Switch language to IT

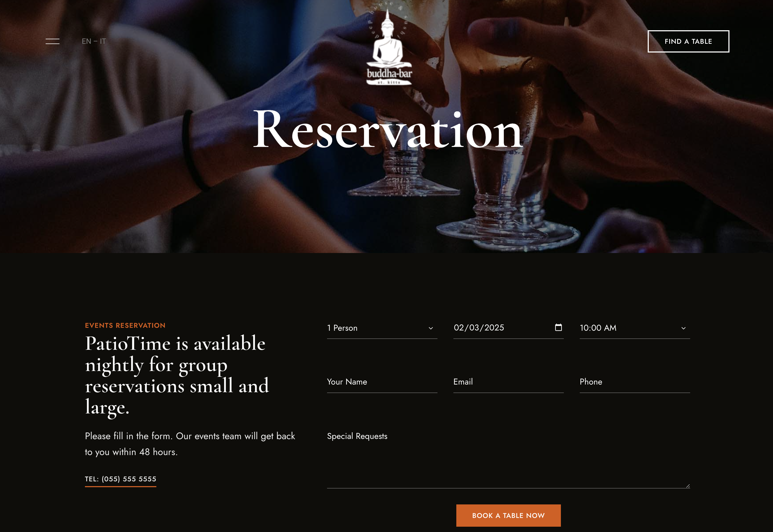[103, 41]
